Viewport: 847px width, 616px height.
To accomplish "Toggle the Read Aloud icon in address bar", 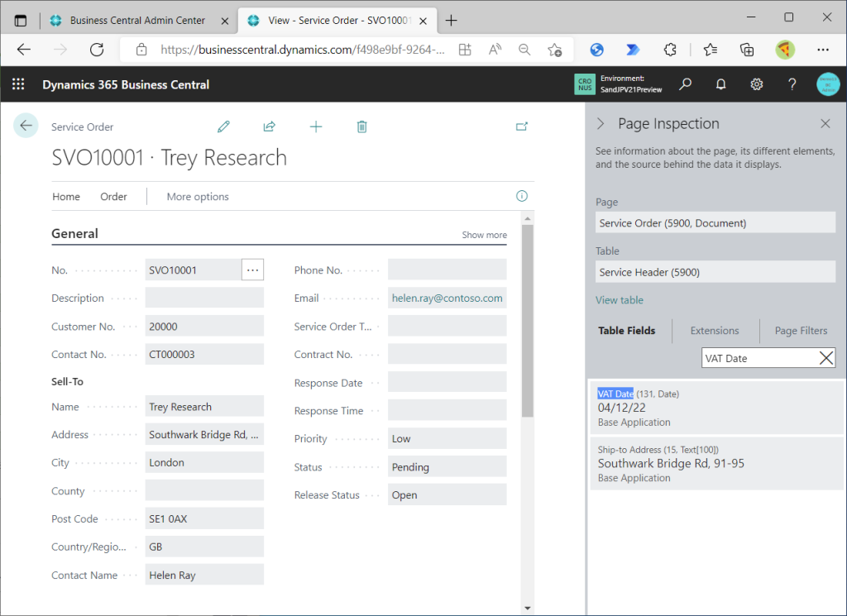I will coord(495,50).
